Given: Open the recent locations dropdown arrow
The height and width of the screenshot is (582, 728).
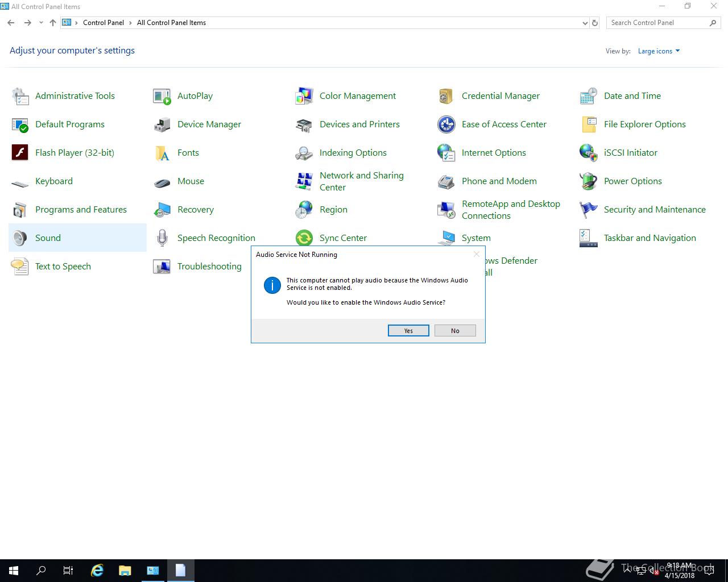Looking at the screenshot, I should click(x=41, y=23).
